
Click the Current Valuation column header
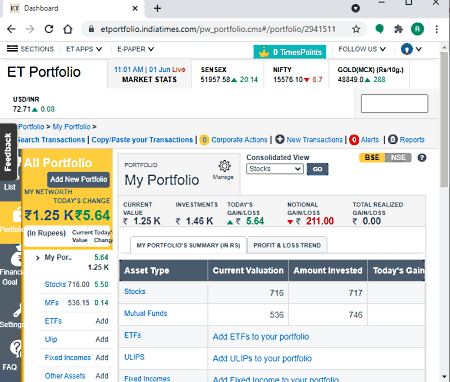coord(248,271)
